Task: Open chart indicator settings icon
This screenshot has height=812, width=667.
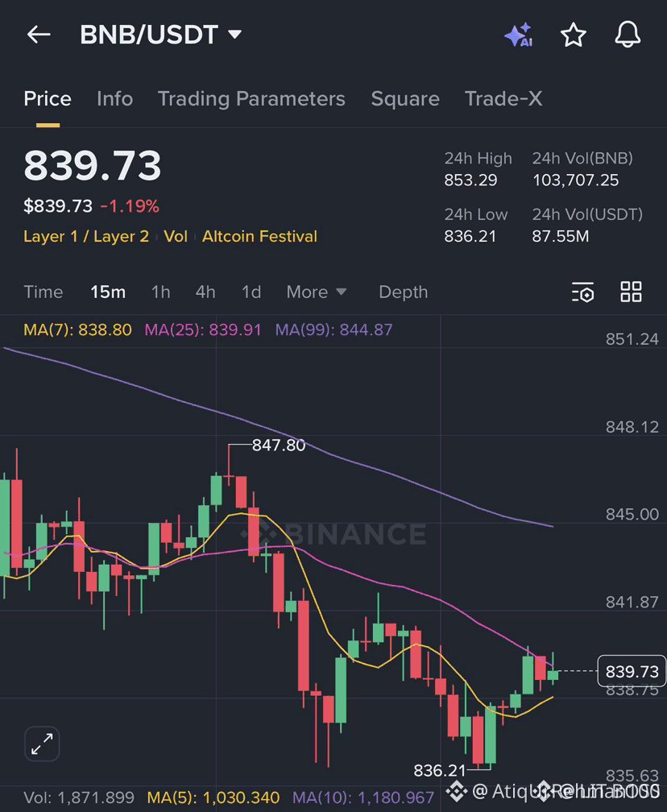Action: [x=582, y=292]
